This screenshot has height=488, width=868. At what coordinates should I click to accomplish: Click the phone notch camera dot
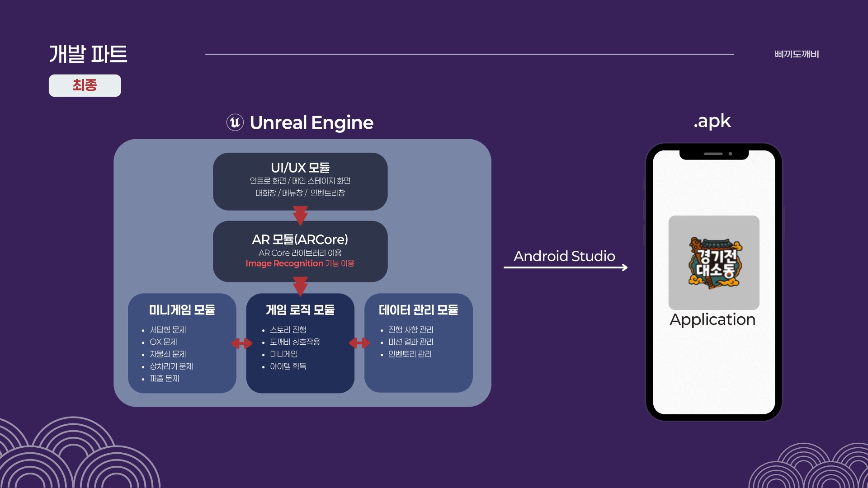[x=730, y=154]
